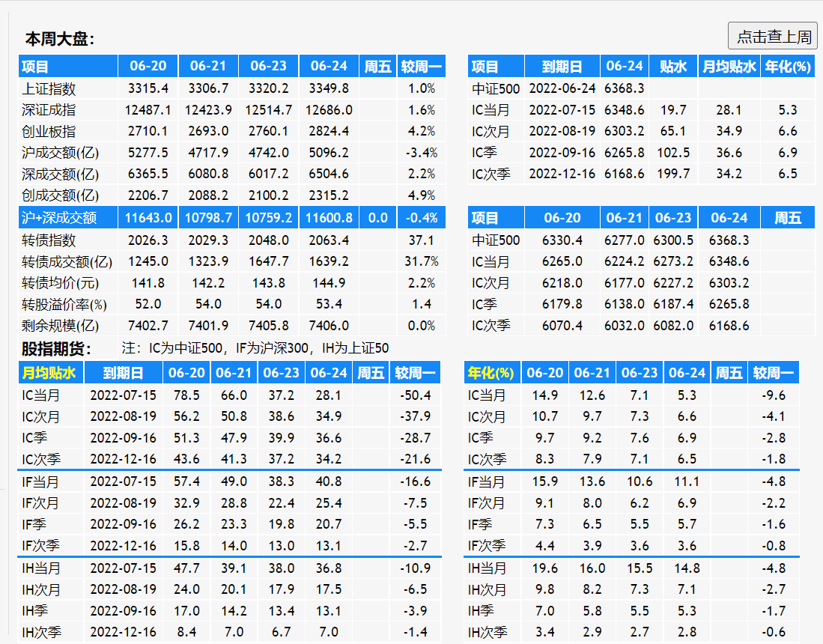The height and width of the screenshot is (644, 823).
Task: Select the 创业板指 row label
Action: pyautogui.click(x=48, y=131)
